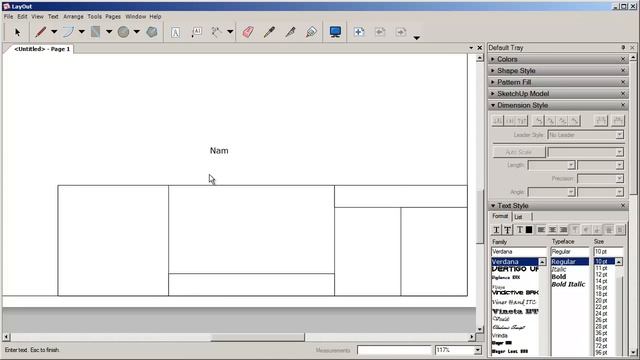
Task: Activate the Label text tool
Action: [196, 32]
